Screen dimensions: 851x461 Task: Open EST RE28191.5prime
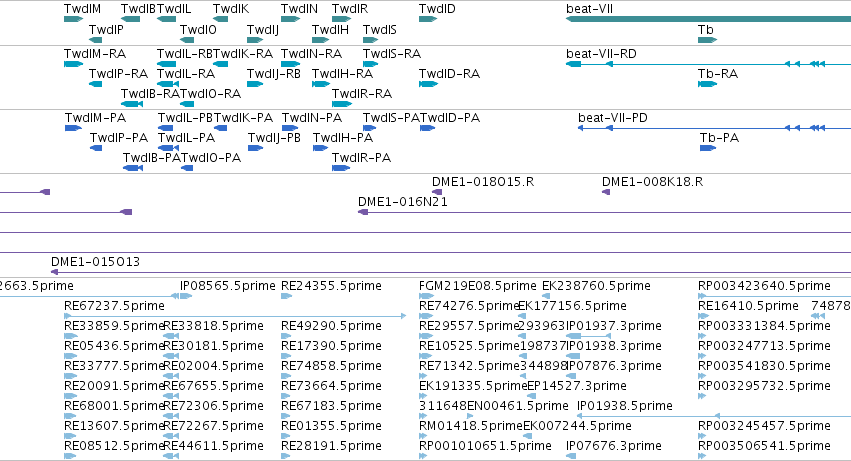coord(331,446)
